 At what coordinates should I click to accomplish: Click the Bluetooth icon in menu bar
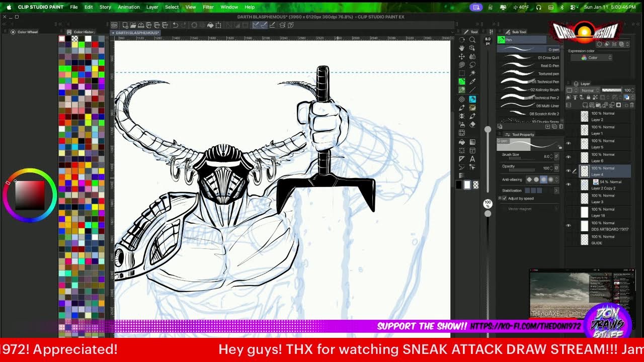(x=562, y=7)
